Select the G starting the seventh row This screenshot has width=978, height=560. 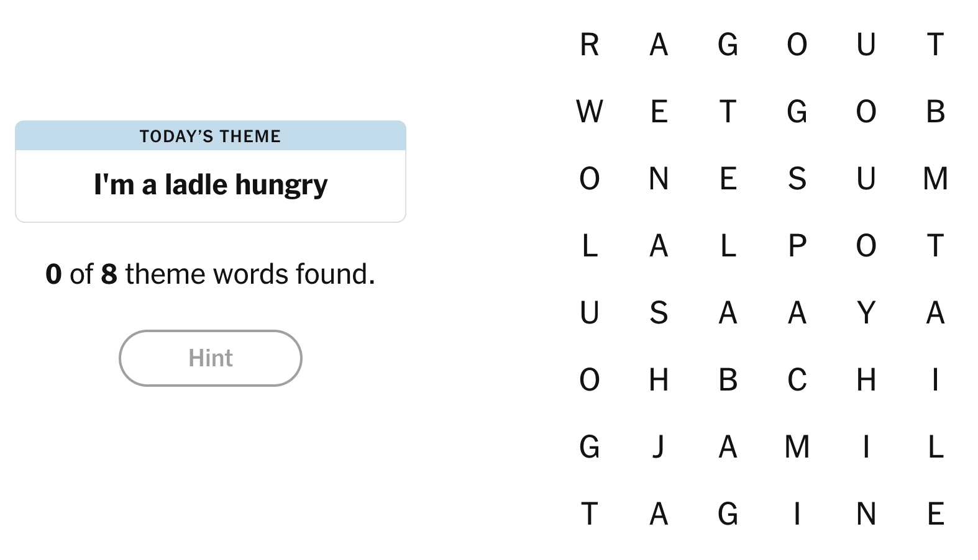point(590,448)
